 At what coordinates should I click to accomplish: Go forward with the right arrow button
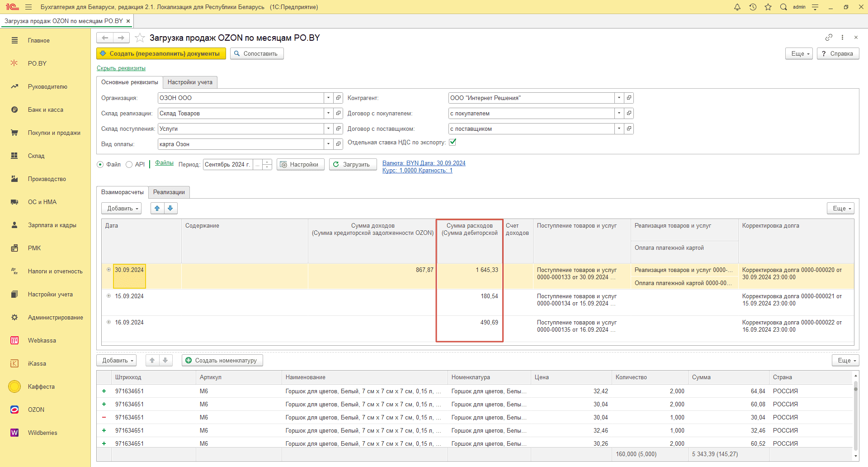(x=121, y=38)
